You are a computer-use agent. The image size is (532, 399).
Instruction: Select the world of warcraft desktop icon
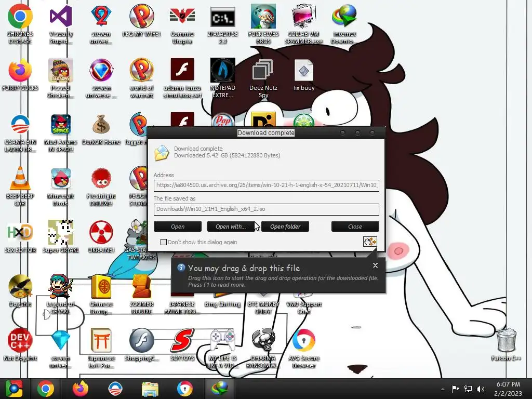point(141,78)
